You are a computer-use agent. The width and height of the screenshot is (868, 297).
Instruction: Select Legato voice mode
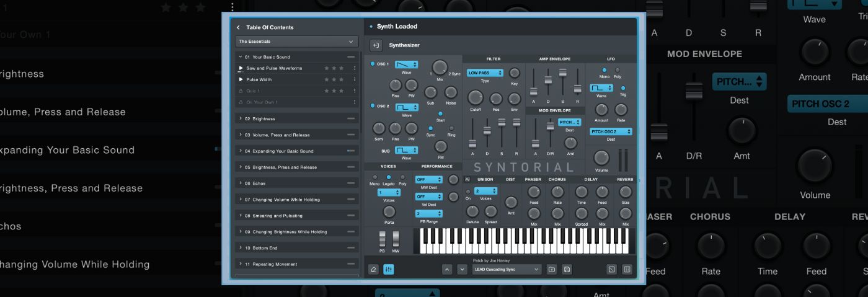pyautogui.click(x=389, y=177)
